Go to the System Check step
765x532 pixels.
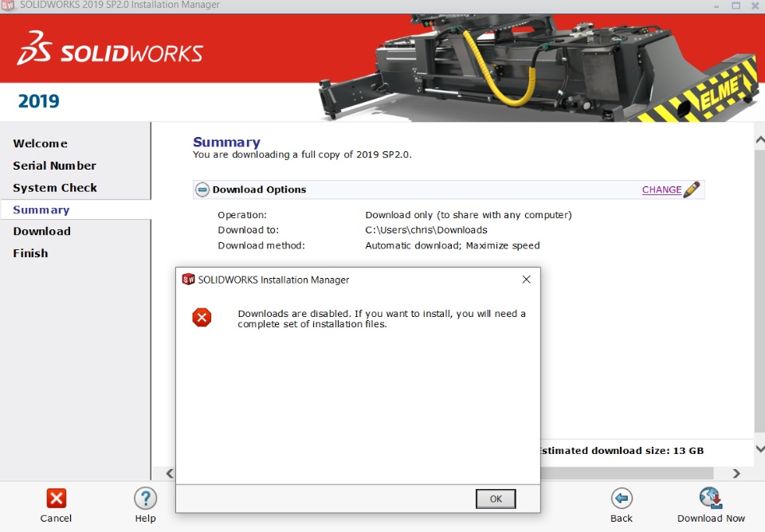coord(55,188)
